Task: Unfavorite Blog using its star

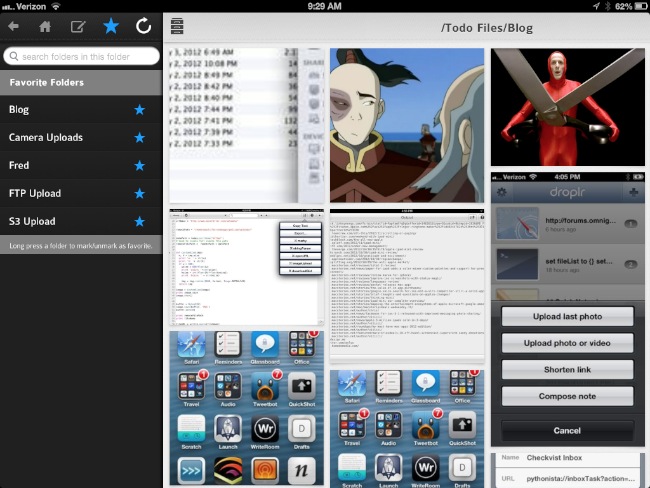Action: [140, 109]
